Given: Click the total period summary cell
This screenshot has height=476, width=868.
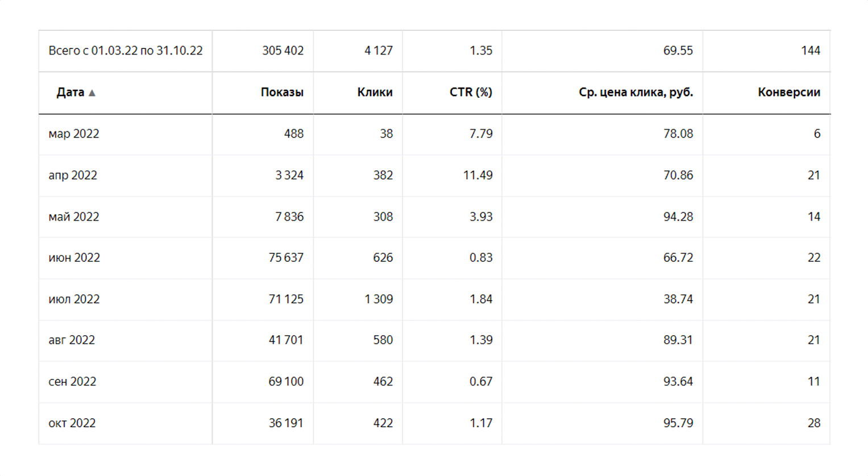Looking at the screenshot, I should click(x=125, y=51).
